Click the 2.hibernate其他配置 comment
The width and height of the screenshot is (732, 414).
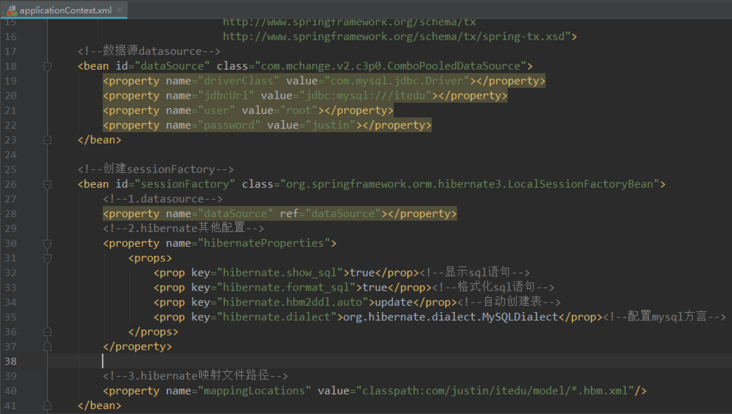pyautogui.click(x=183, y=228)
